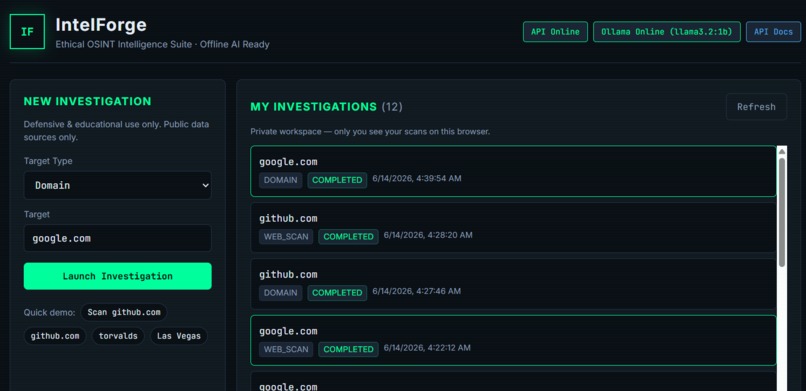This screenshot has height=391, width=806.
Task: Click the DOMAIN tag on the 4:27:46 AM scan
Action: coord(281,293)
